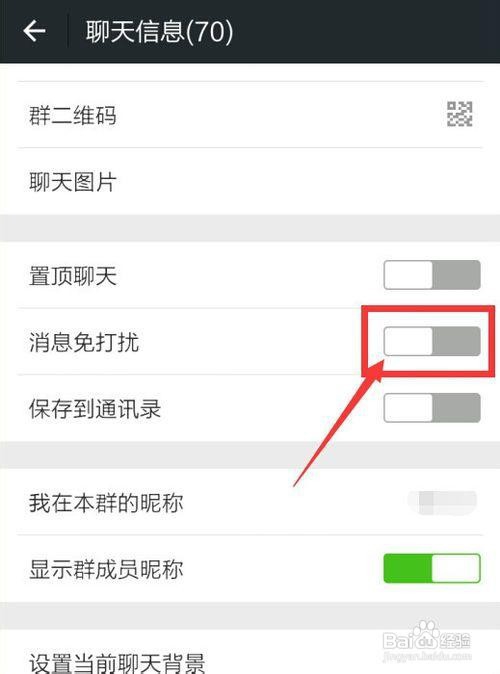This screenshot has width=500, height=674.
Task: Enable the 消息免打扰 switch
Action: (432, 341)
